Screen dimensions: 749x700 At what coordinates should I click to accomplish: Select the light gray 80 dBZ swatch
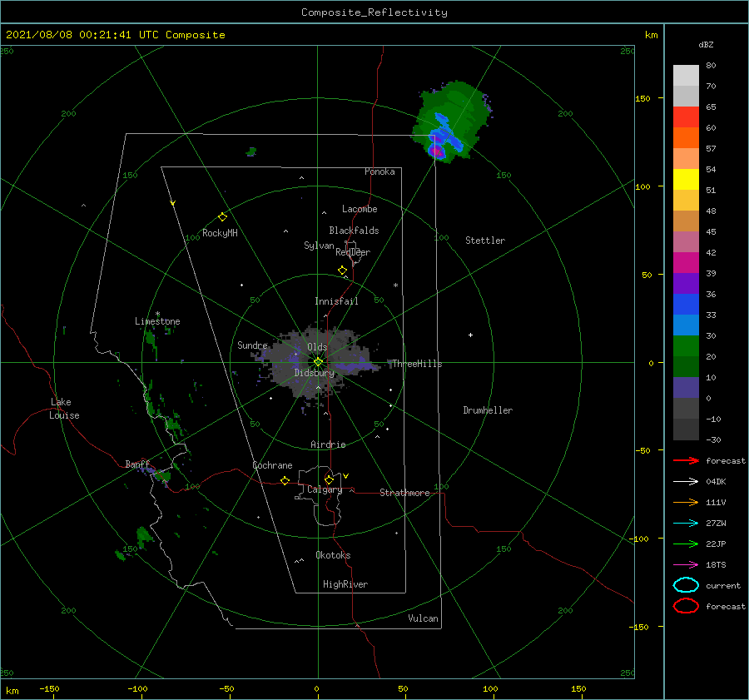(686, 75)
